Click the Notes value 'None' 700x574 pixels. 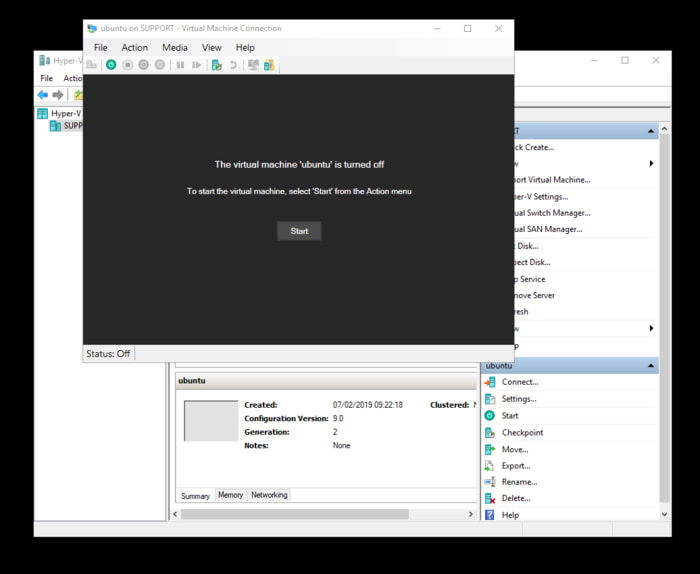pos(342,445)
